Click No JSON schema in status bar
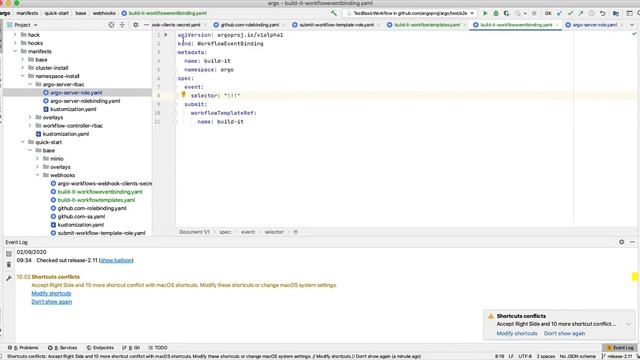The image size is (640, 360). pyautogui.click(x=578, y=356)
